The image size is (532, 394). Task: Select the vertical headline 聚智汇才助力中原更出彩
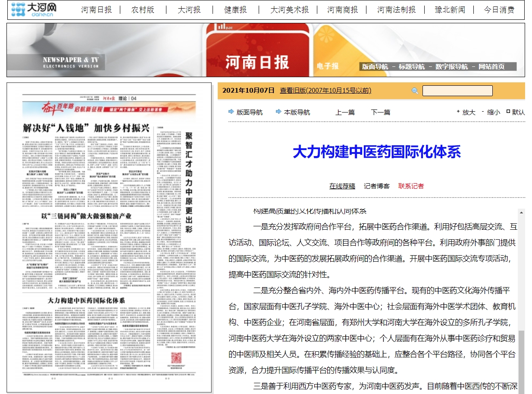tap(188, 182)
